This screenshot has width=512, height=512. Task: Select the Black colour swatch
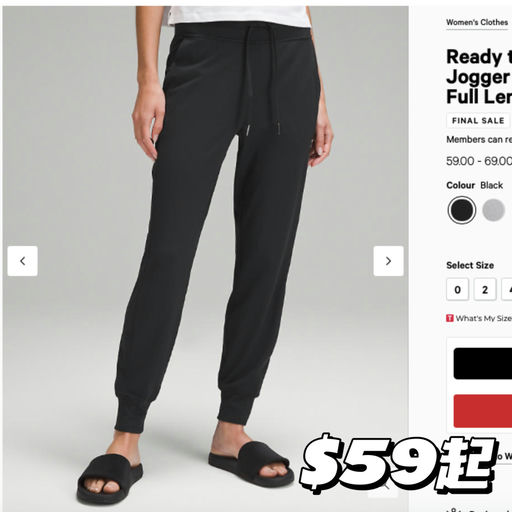[462, 210]
